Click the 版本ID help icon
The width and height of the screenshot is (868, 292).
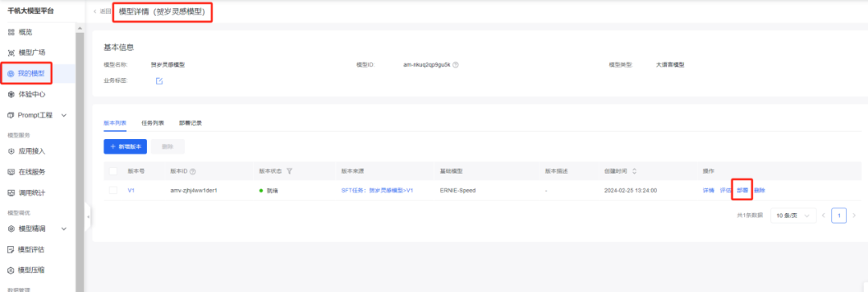click(x=193, y=171)
